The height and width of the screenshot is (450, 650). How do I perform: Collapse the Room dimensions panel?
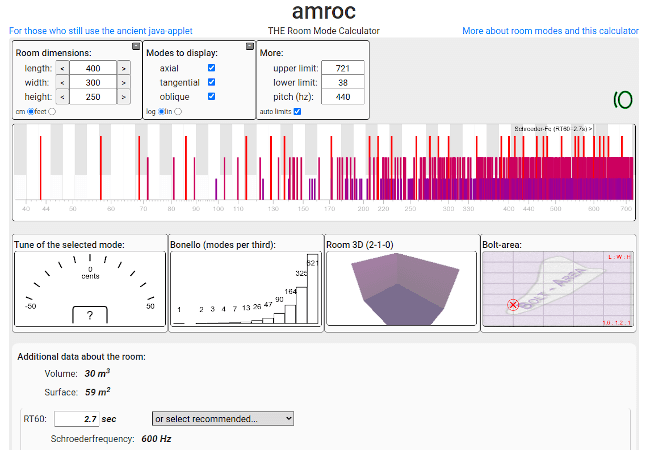[x=136, y=47]
